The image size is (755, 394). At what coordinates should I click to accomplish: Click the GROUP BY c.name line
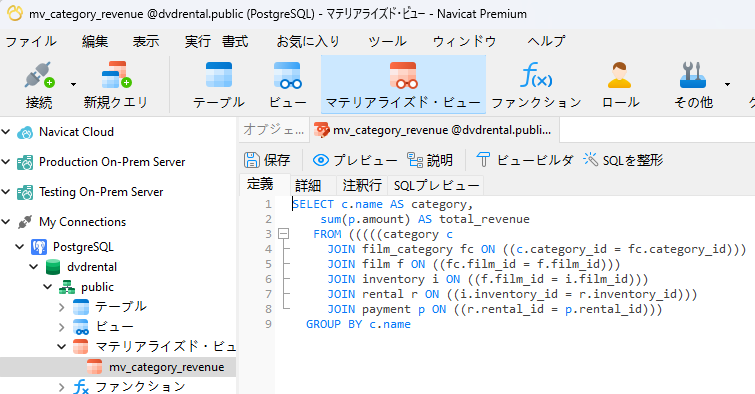coord(358,324)
